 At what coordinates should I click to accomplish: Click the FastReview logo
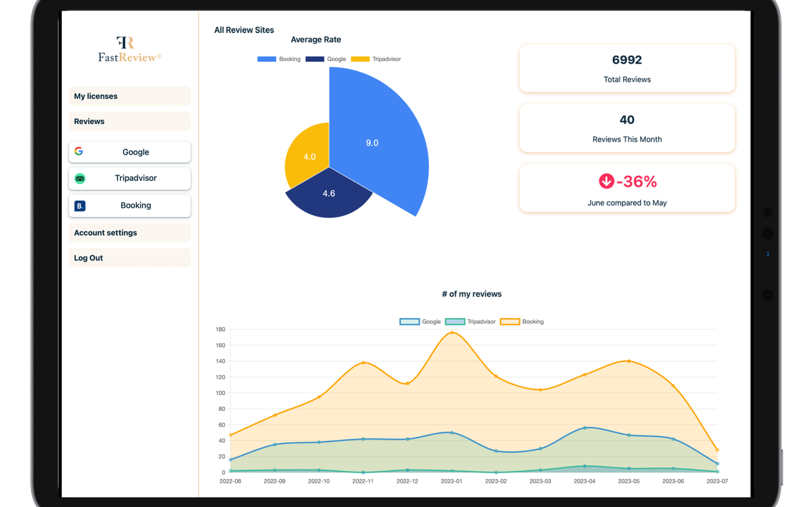pyautogui.click(x=130, y=49)
